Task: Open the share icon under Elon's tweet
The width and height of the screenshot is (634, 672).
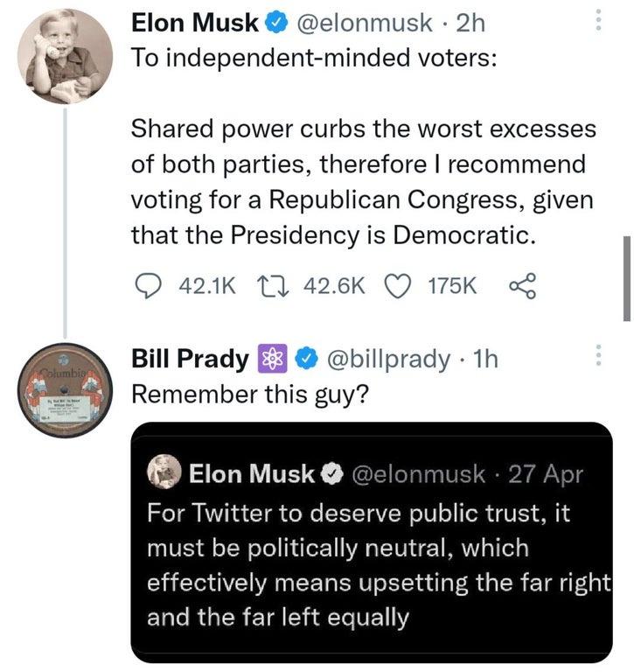Action: [520, 286]
